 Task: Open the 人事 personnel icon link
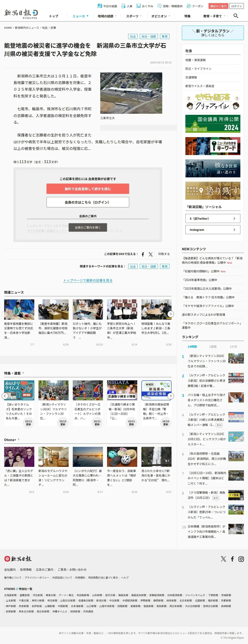[123, 6]
